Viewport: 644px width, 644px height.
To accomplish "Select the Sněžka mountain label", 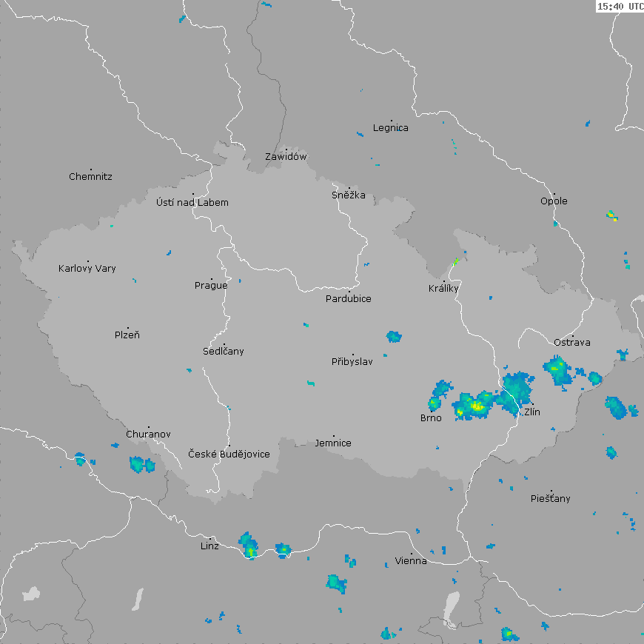I will pos(349,195).
